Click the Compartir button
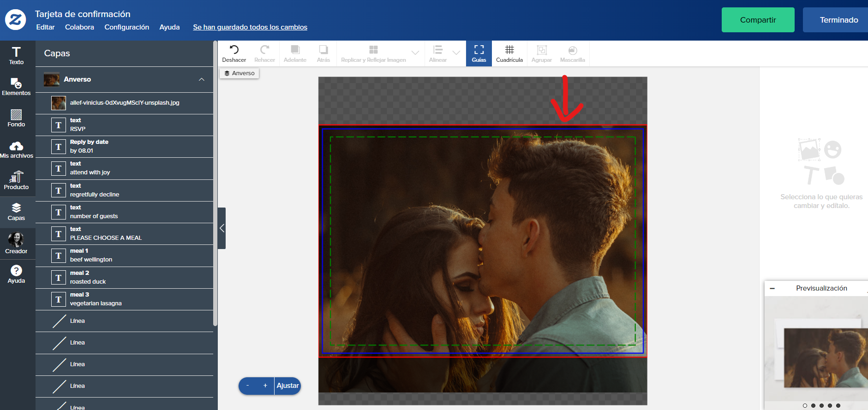868x410 pixels. 758,20
